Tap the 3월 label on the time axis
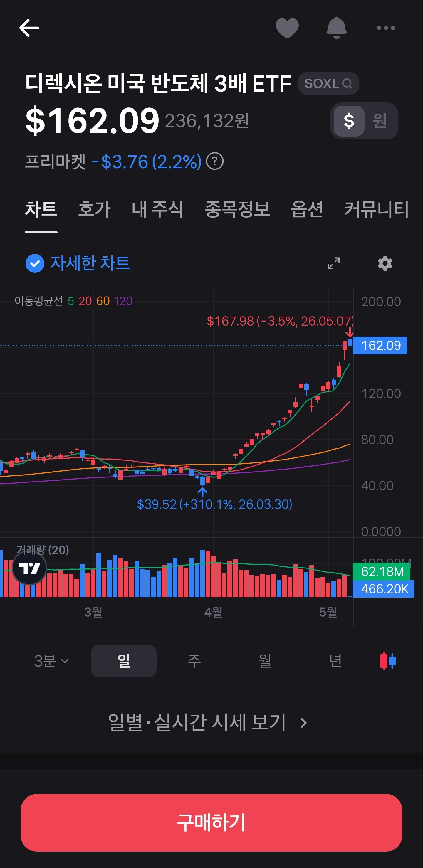The width and height of the screenshot is (423, 868). click(93, 612)
